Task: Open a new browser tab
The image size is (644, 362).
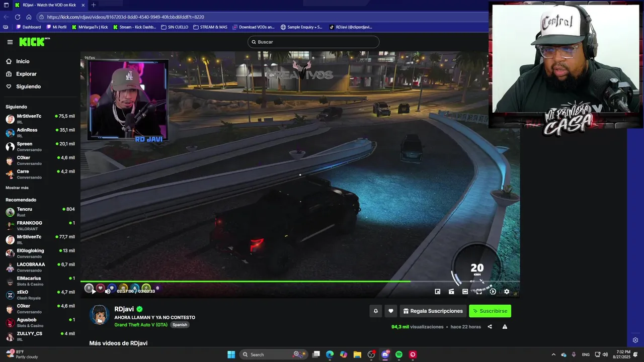Action: pos(93,5)
